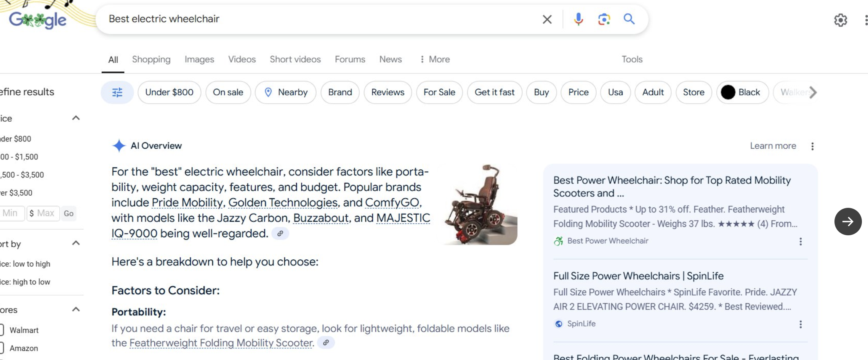Viewport: 868px width, 360px height.
Task: Collapse the Stores section
Action: [x=75, y=309]
